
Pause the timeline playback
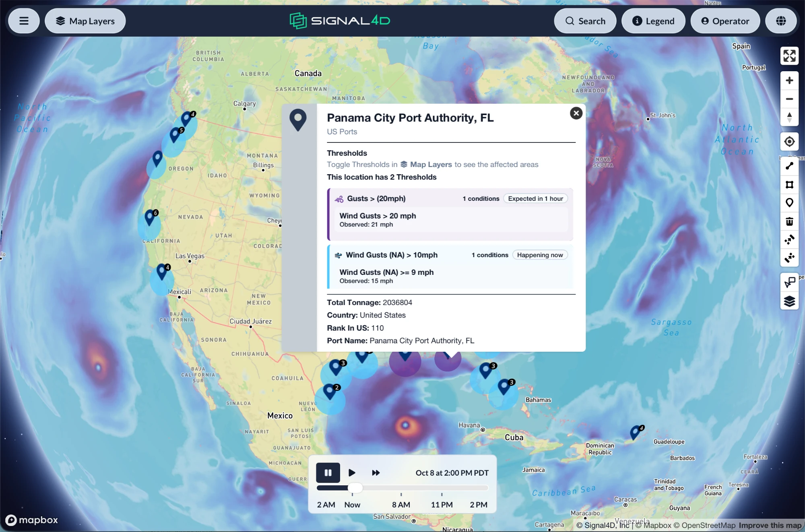coord(328,472)
